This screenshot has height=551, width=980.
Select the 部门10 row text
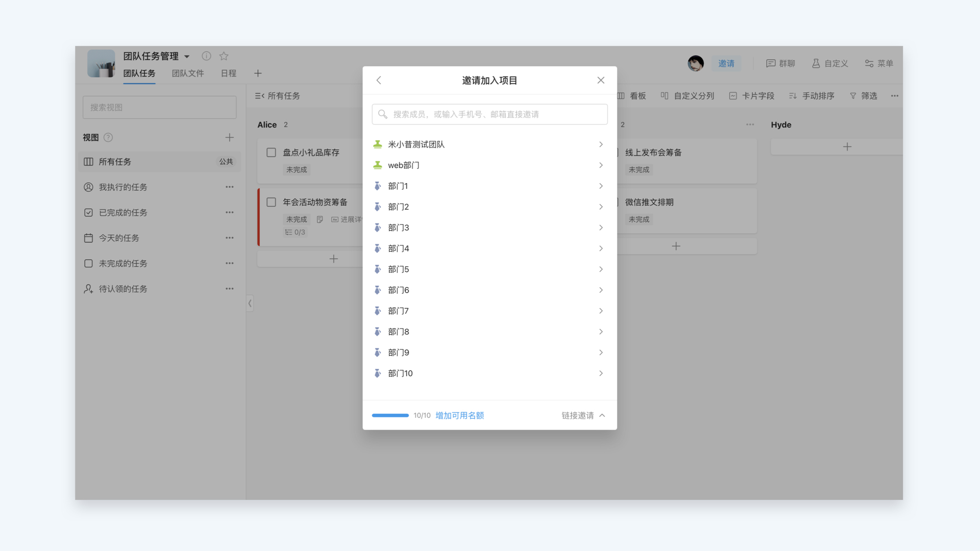(400, 373)
